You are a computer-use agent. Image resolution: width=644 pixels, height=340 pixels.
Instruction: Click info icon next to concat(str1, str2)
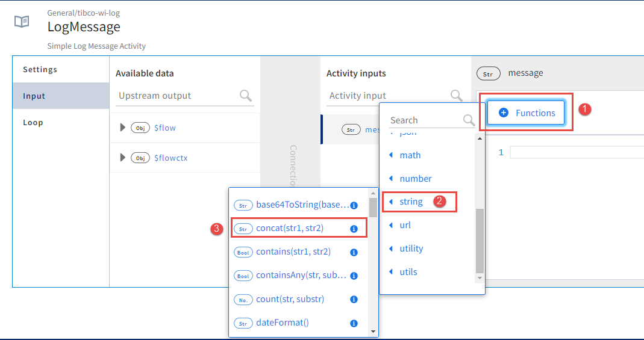354,229
